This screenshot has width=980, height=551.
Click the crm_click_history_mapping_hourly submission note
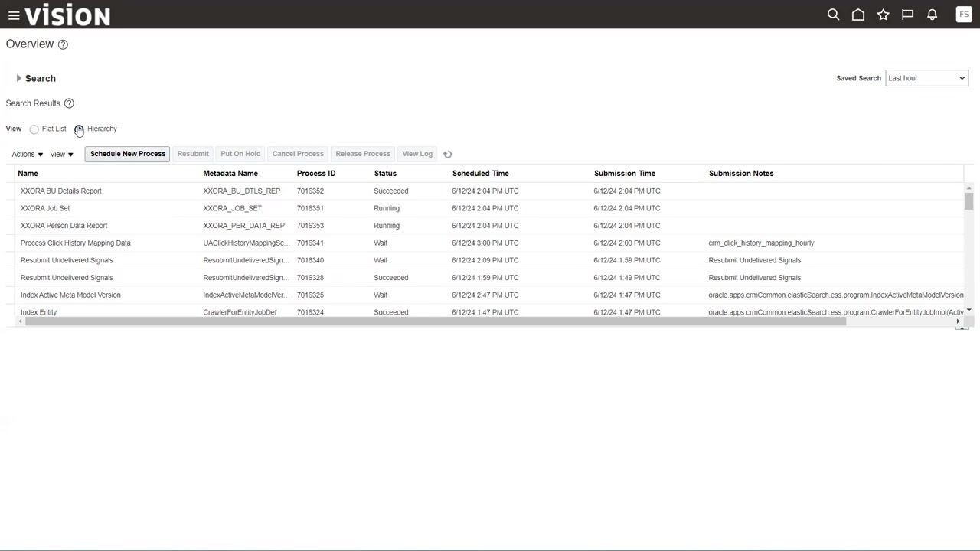(761, 243)
